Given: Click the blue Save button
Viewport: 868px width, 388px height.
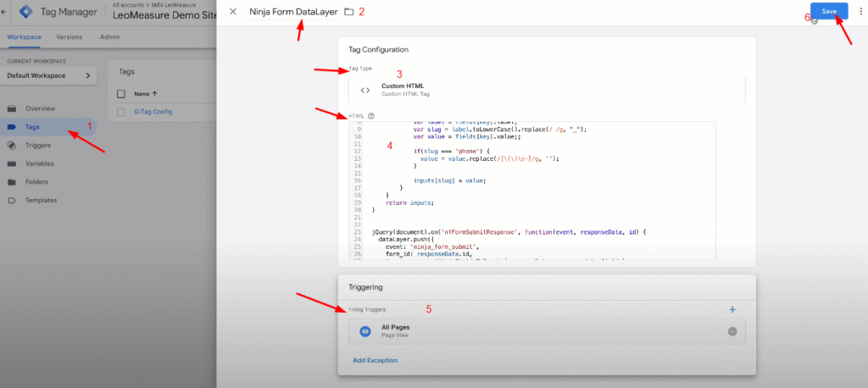Looking at the screenshot, I should click(x=829, y=12).
